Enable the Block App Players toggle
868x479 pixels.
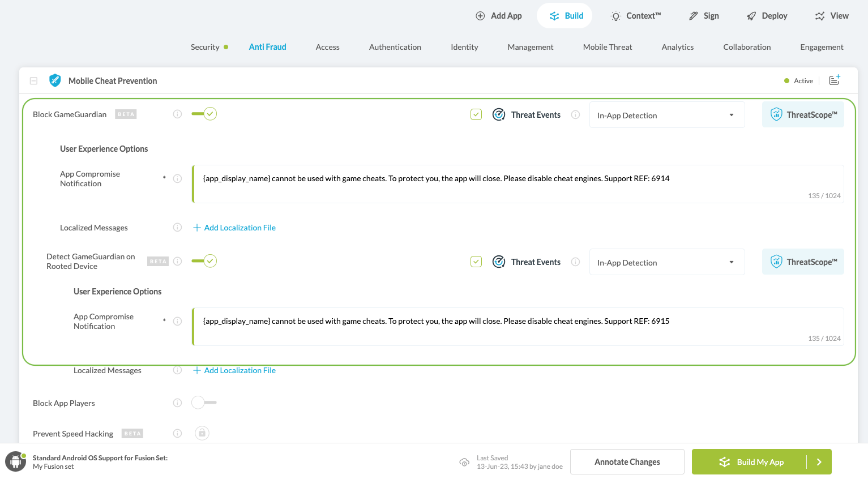click(203, 403)
